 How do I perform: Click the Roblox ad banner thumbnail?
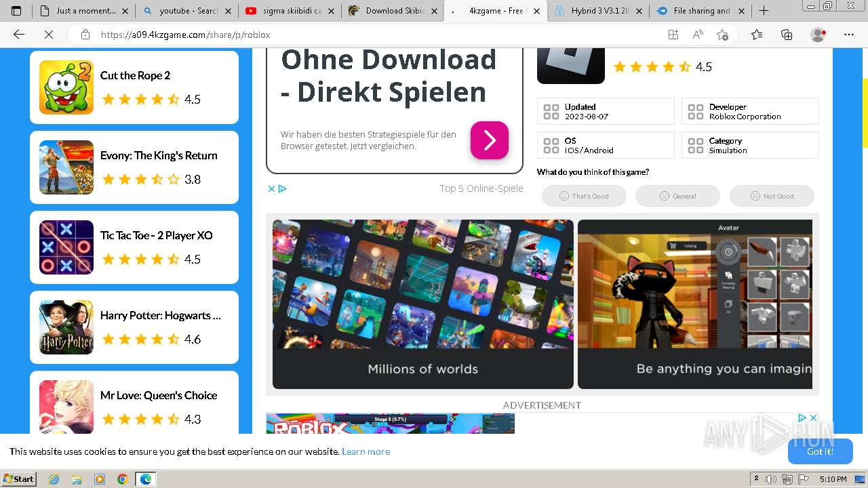click(x=391, y=424)
